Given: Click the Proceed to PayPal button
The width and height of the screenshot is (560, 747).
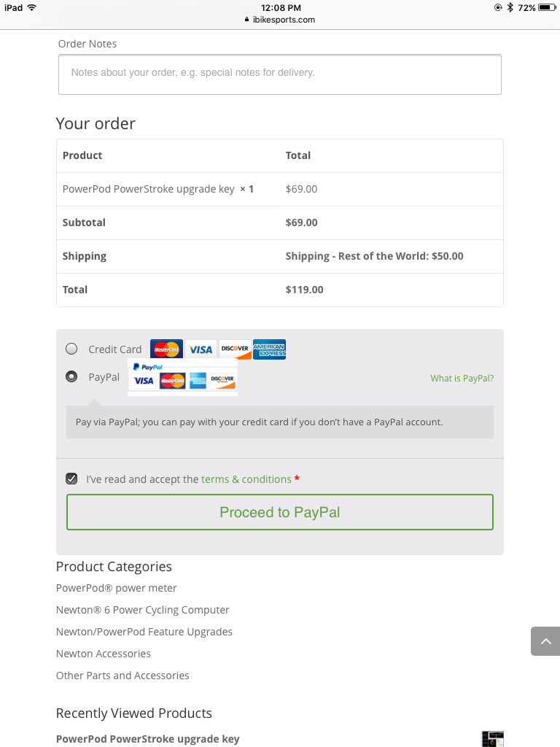Looking at the screenshot, I should (280, 512).
